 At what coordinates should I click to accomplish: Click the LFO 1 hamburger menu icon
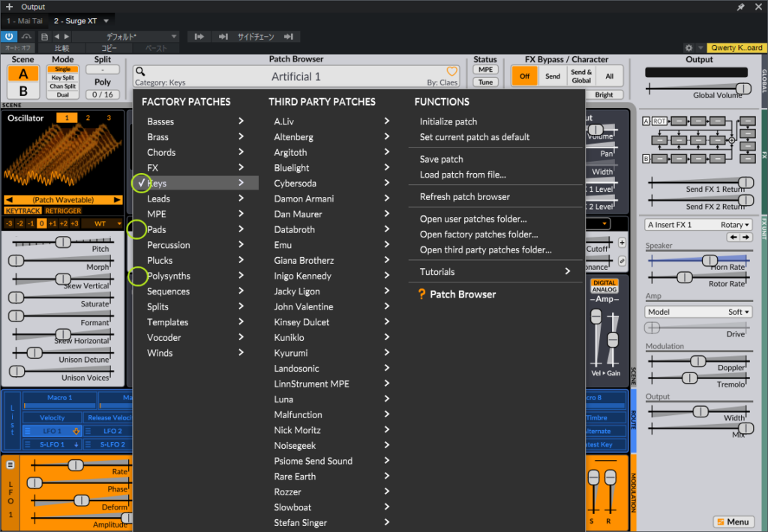(x=10, y=465)
